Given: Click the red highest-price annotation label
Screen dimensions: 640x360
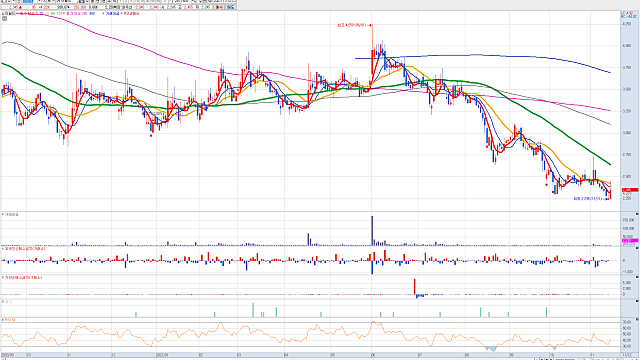Looking at the screenshot, I should tap(353, 25).
